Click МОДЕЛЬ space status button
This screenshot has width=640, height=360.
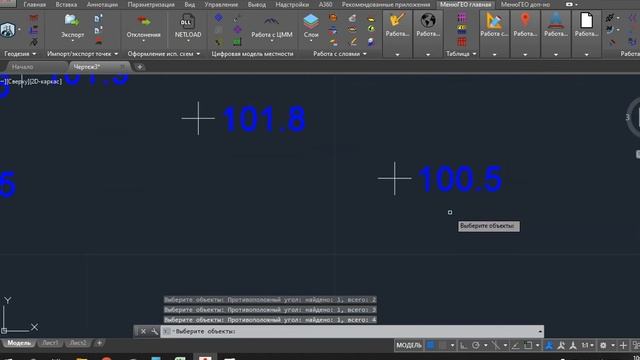[409, 345]
